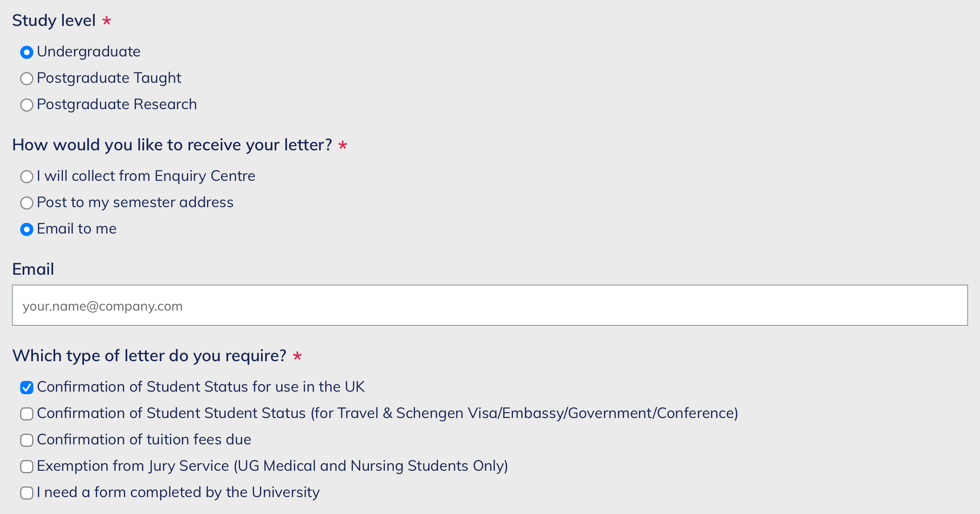
Task: Select 'Post to my semester address'
Action: click(x=27, y=203)
